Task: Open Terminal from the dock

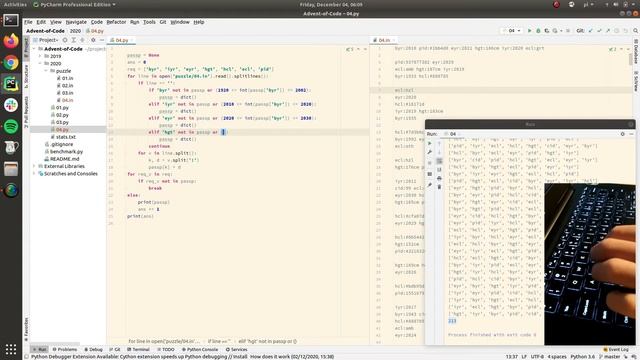Action: click(11, 20)
